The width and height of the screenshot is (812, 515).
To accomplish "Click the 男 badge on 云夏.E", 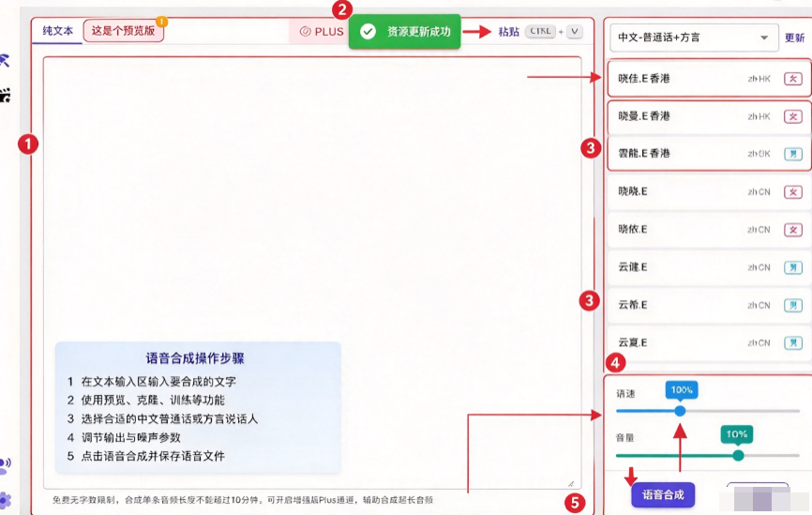I will click(x=793, y=343).
